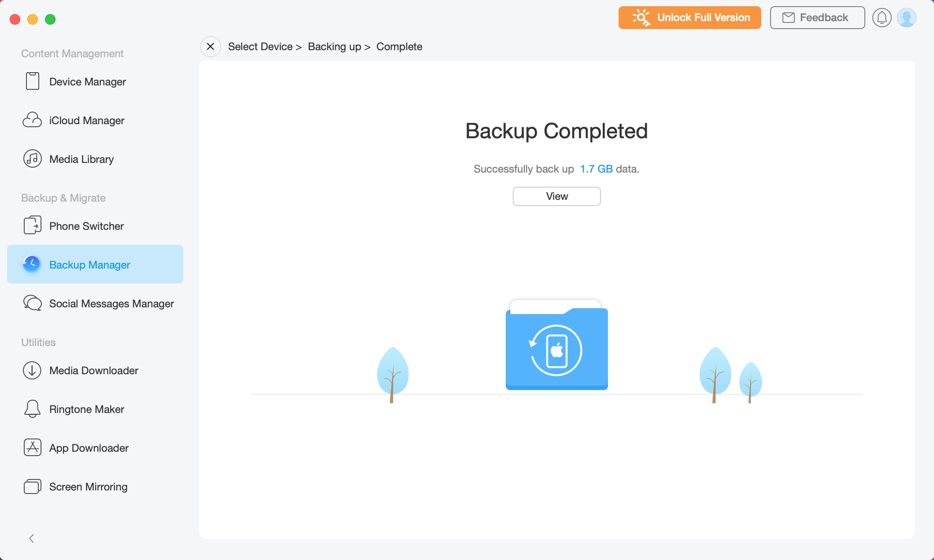The width and height of the screenshot is (934, 560).
Task: Click the Media Downloader icon
Action: pos(31,370)
